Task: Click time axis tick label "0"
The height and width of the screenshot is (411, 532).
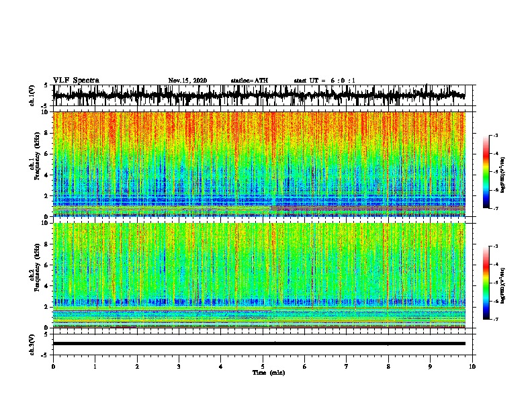Action: pos(53,367)
